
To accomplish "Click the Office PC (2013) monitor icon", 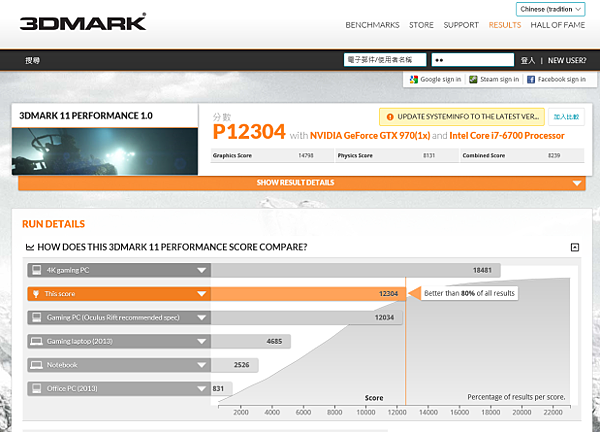I will coord(37,388).
